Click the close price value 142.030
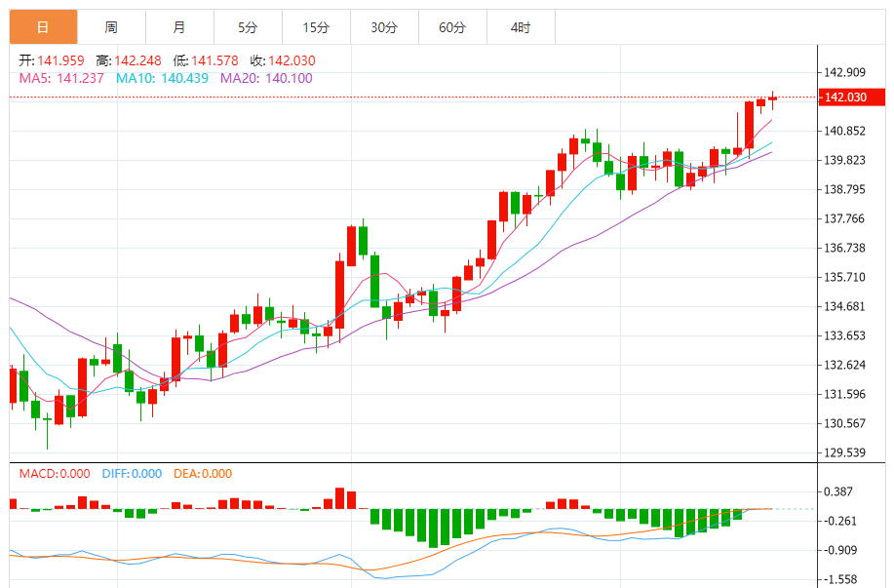The height and width of the screenshot is (588, 894). (x=292, y=60)
